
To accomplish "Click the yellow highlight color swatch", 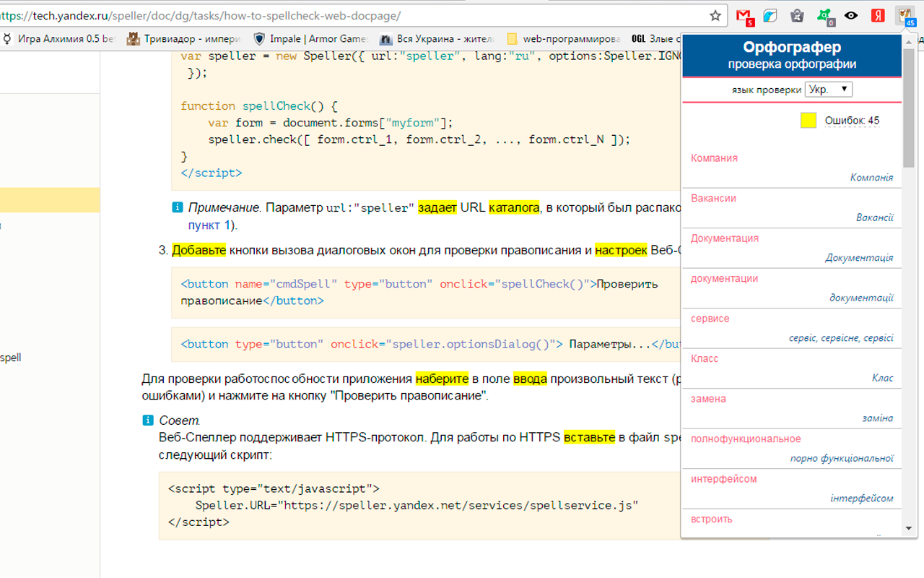I will (x=808, y=121).
